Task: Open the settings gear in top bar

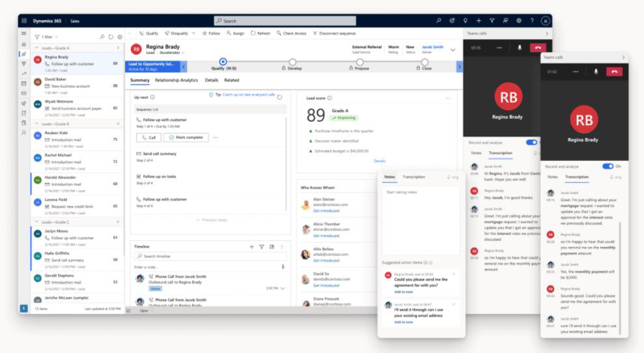Action: point(519,21)
